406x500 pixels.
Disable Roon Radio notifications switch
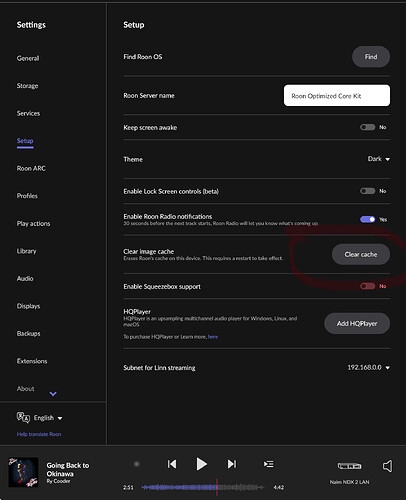pyautogui.click(x=367, y=219)
